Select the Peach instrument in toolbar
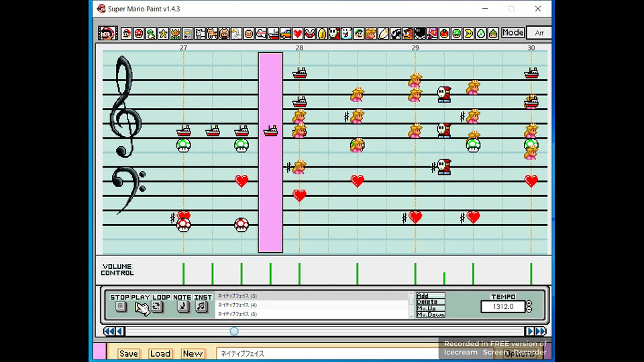644x362 pixels. click(371, 34)
